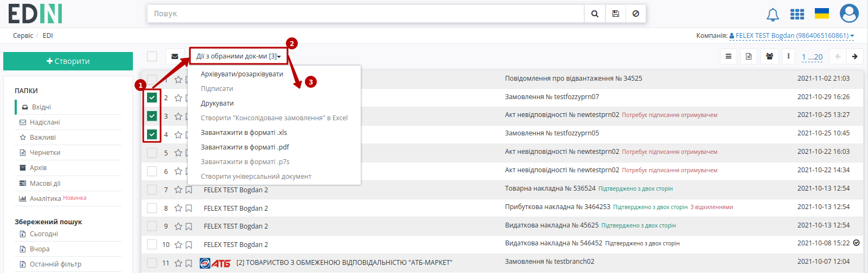
Task: Star document row 5
Action: point(178,153)
